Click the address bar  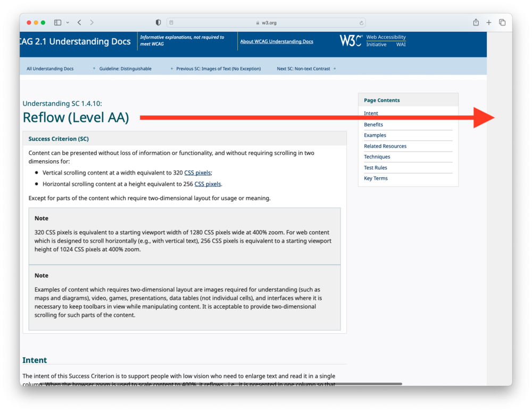pyautogui.click(x=266, y=22)
